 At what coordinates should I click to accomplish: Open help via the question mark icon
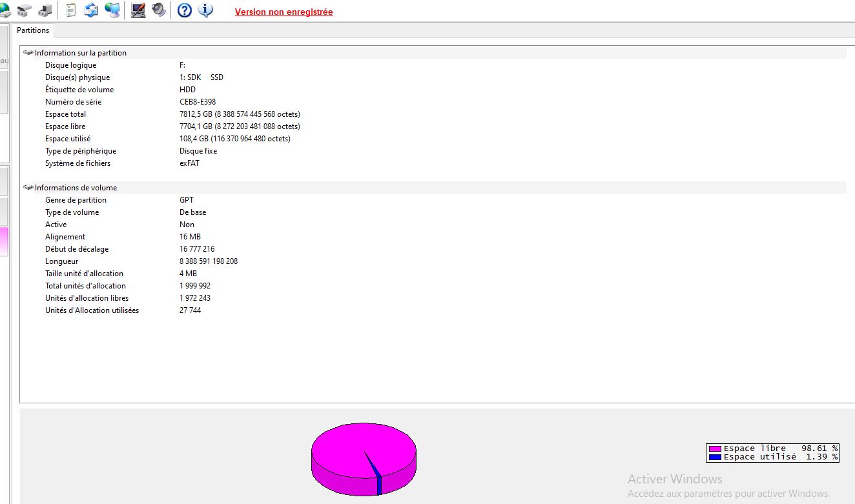click(185, 10)
